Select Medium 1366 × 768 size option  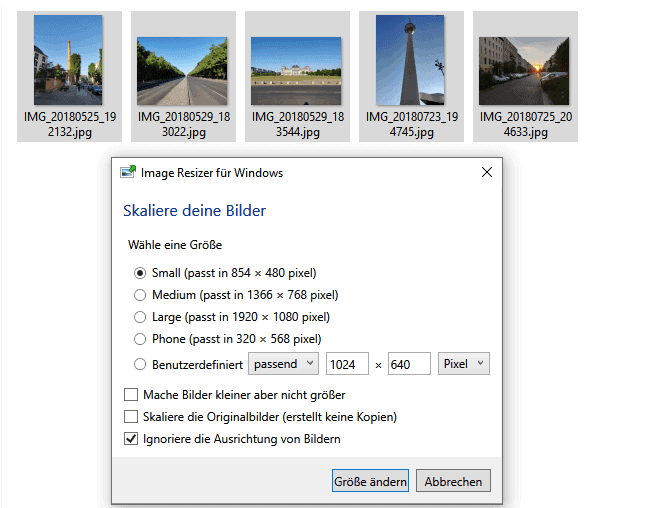(140, 295)
